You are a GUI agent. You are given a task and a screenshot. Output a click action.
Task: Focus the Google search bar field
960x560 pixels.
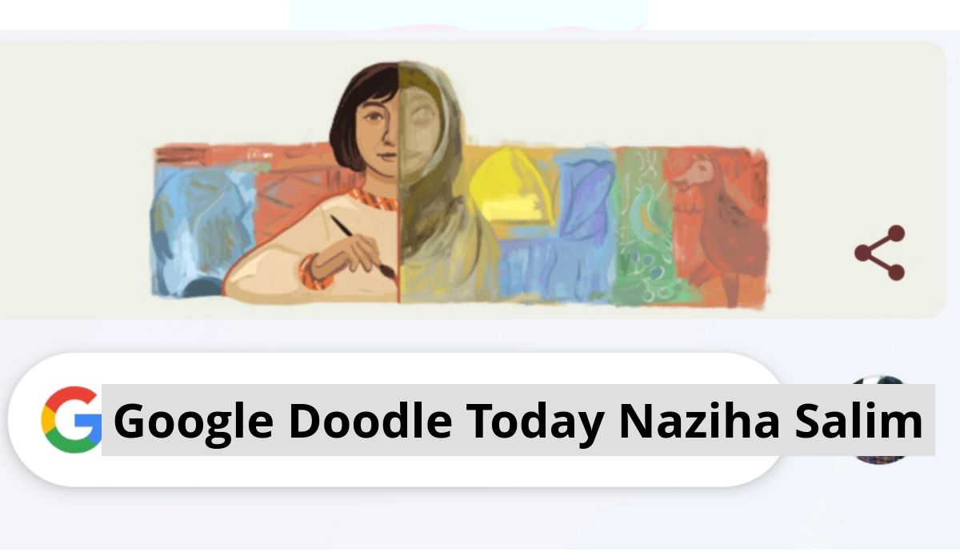point(396,420)
